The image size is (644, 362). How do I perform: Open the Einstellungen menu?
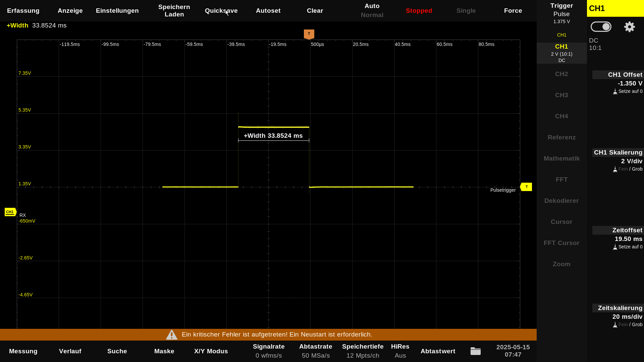pos(117,11)
